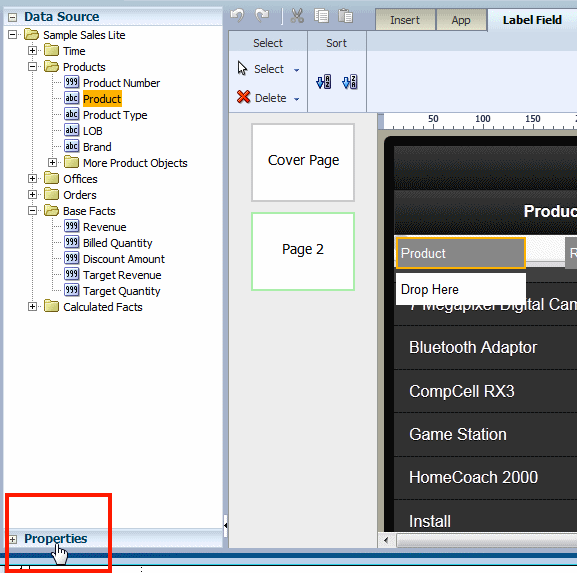Open the Label Field tab
The image size is (577, 573).
[x=532, y=20]
